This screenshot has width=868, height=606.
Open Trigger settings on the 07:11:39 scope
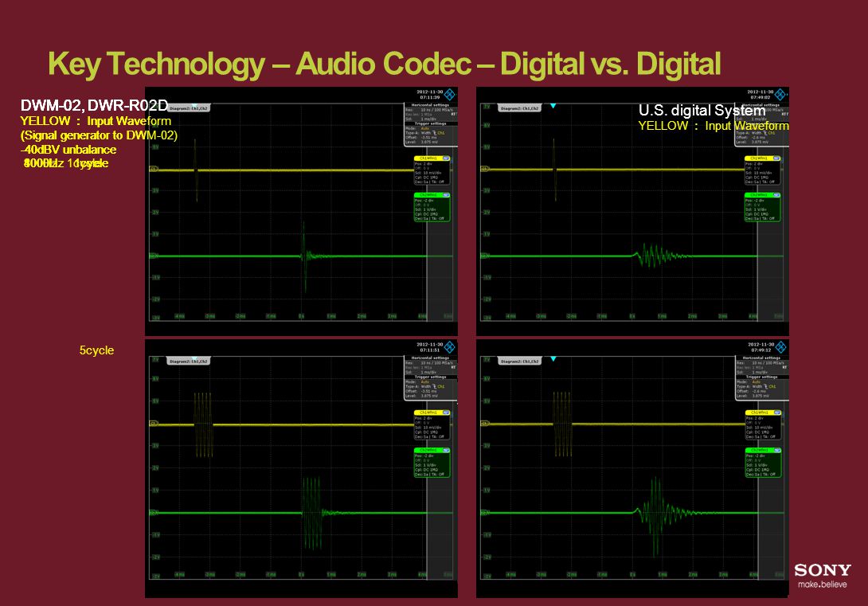click(x=430, y=123)
